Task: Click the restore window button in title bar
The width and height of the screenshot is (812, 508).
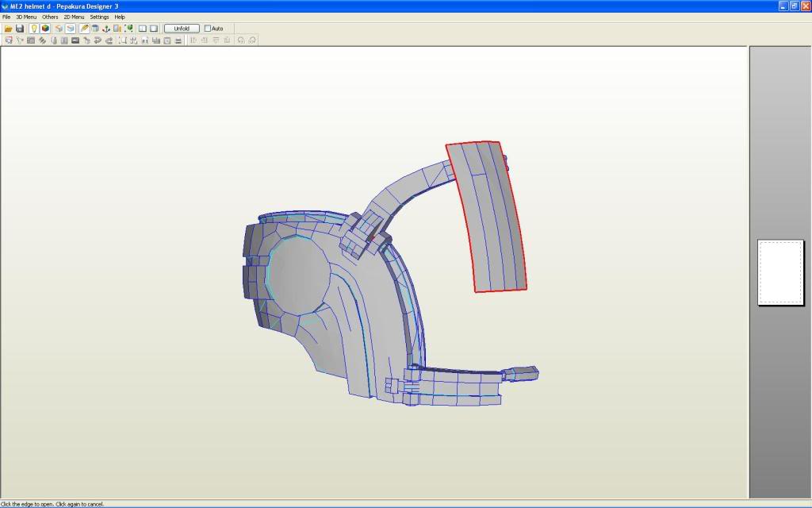Action: [x=795, y=6]
